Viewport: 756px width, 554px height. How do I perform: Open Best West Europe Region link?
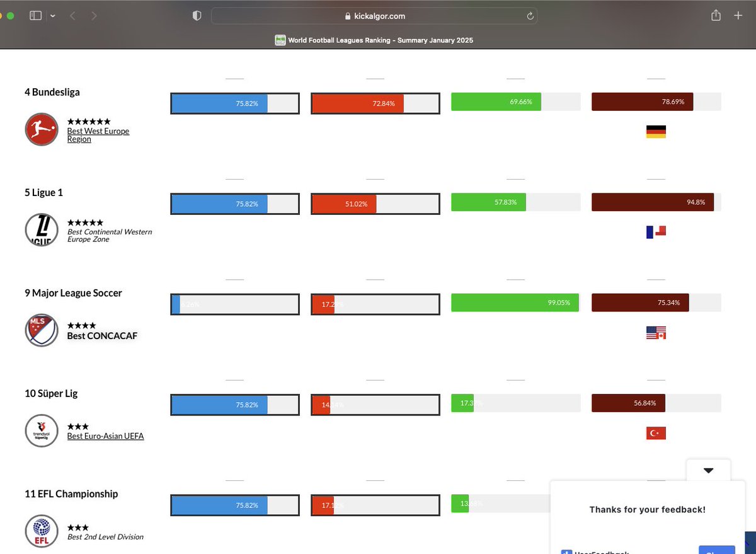98,135
